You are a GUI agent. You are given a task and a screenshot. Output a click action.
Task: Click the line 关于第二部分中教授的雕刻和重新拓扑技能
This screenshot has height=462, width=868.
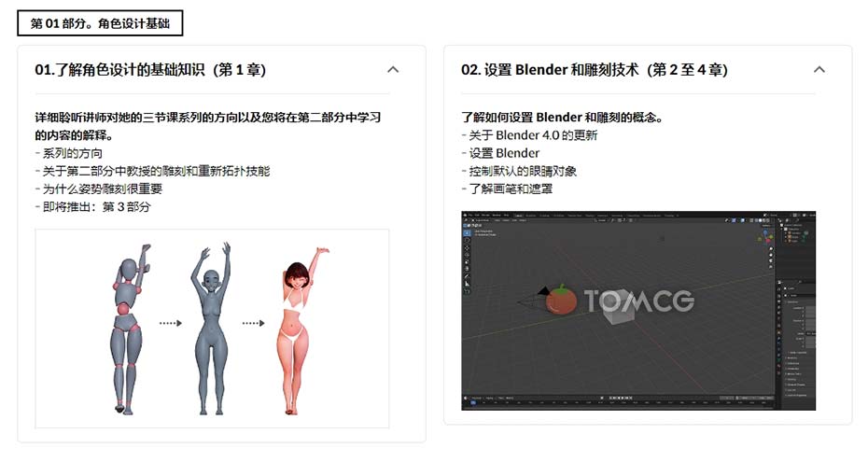coord(152,171)
